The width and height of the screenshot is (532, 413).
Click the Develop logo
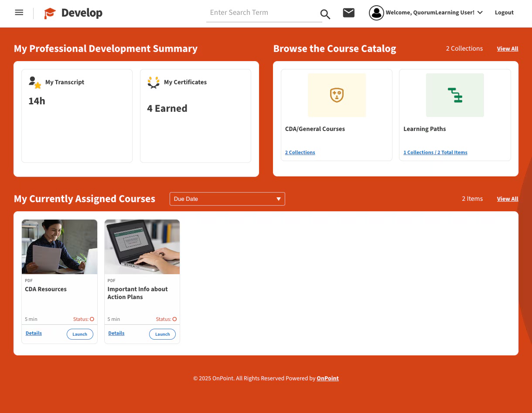pos(73,13)
